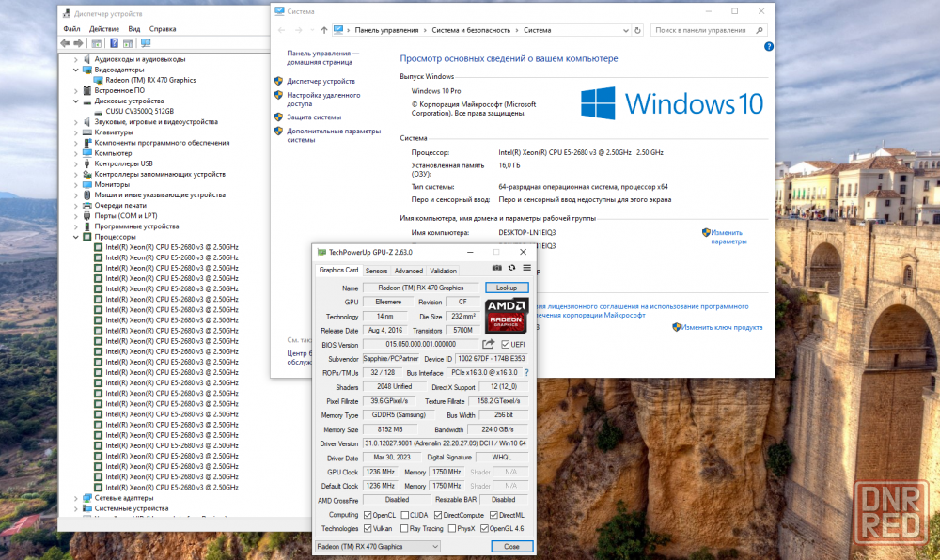Open Справка menu in Device Manager
The width and height of the screenshot is (940, 560).
point(163,29)
